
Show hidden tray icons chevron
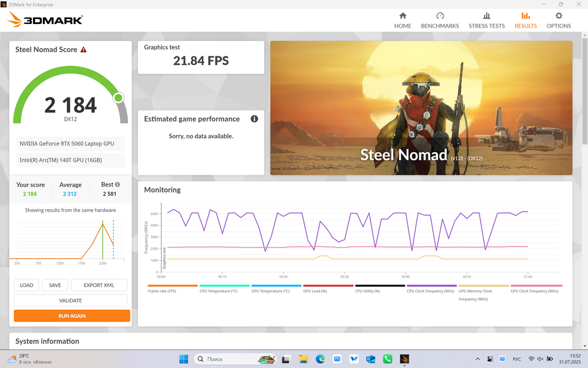478,359
